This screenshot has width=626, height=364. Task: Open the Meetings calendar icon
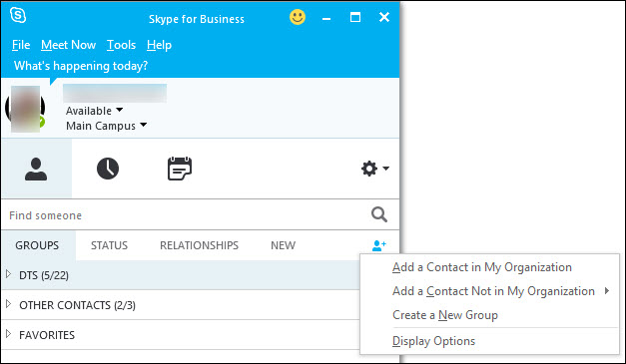[180, 169]
